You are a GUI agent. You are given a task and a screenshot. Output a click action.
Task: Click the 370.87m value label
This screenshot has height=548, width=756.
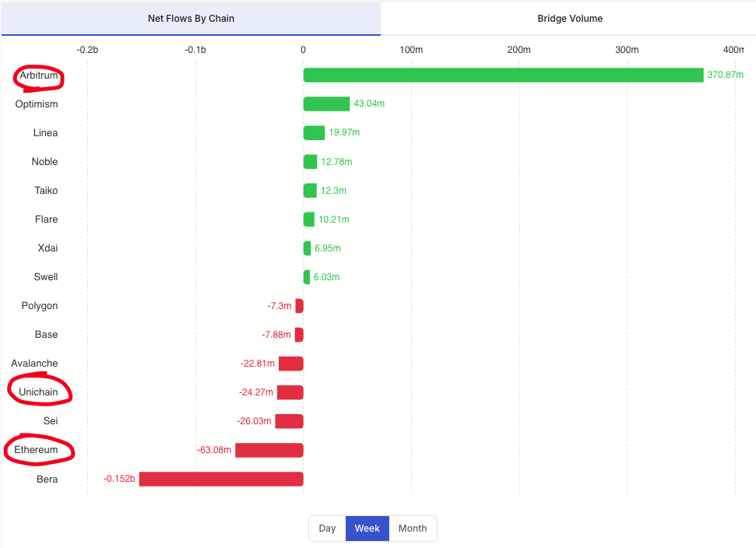click(x=725, y=75)
